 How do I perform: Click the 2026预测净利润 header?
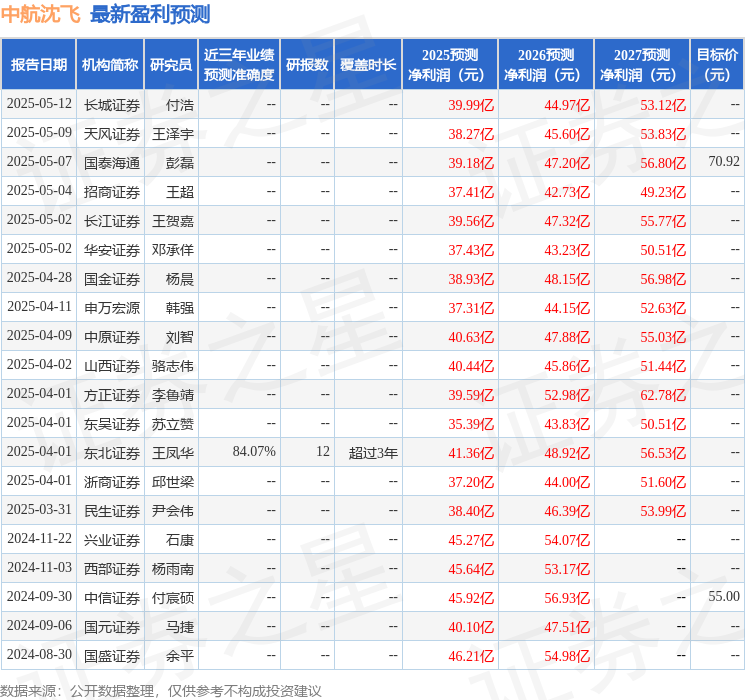click(546, 65)
